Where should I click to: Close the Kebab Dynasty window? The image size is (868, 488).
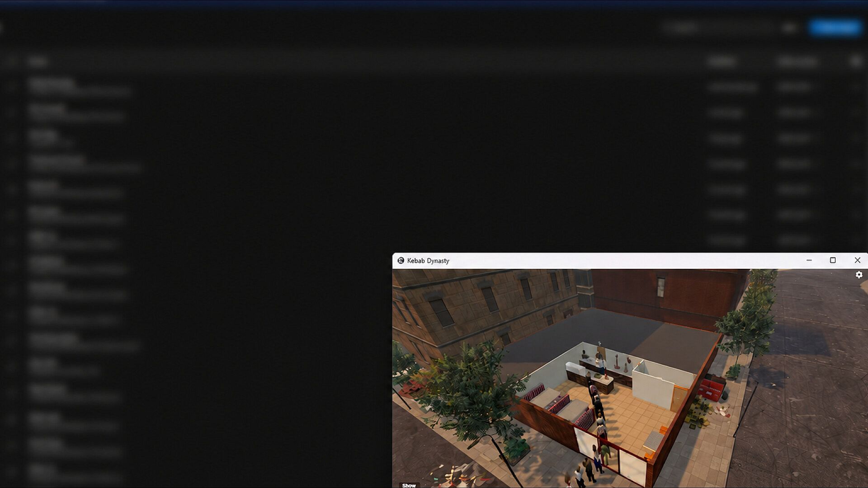[857, 260]
